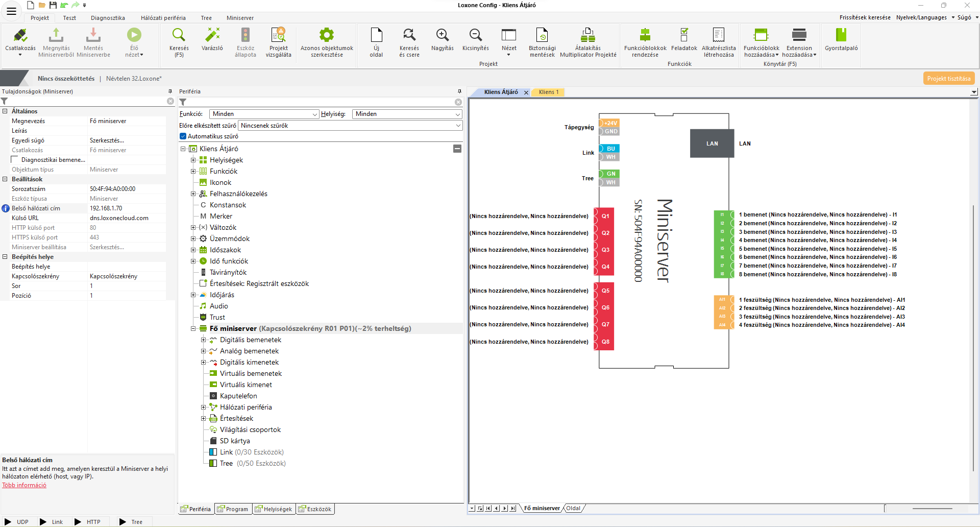
Task: Click Extension hozzáadása icon
Action: click(799, 35)
